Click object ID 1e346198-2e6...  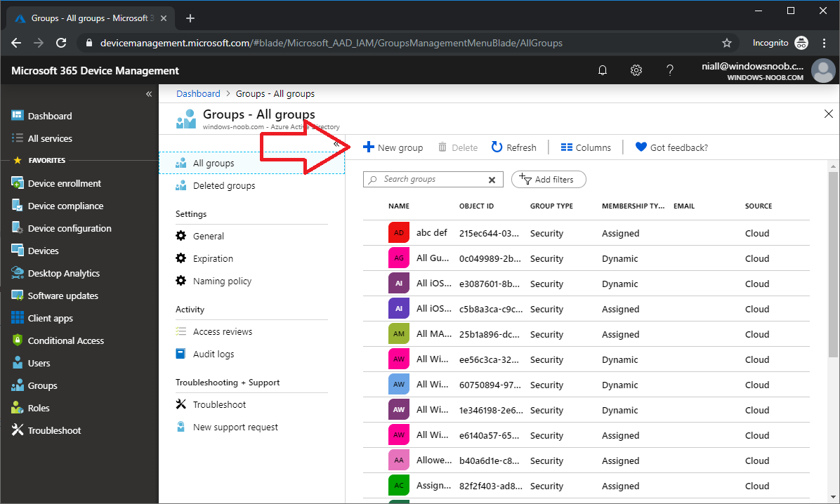pyautogui.click(x=491, y=410)
